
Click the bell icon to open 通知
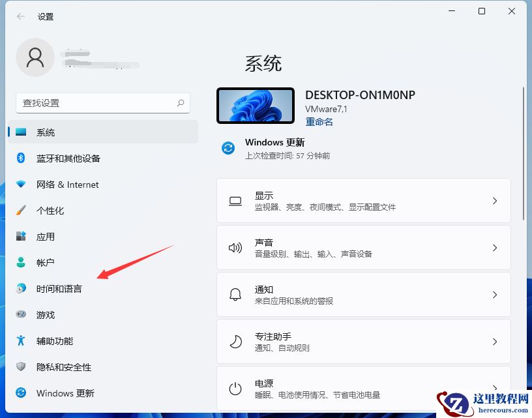pyautogui.click(x=235, y=295)
